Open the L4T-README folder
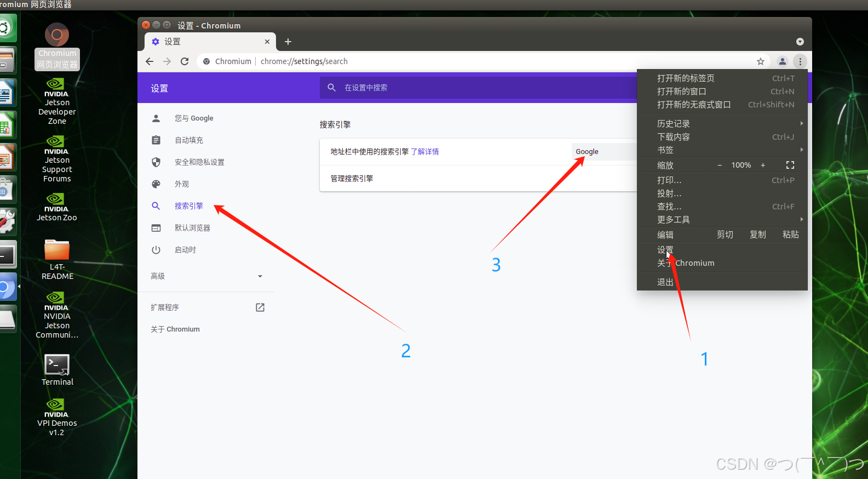The image size is (868, 479). pyautogui.click(x=57, y=260)
